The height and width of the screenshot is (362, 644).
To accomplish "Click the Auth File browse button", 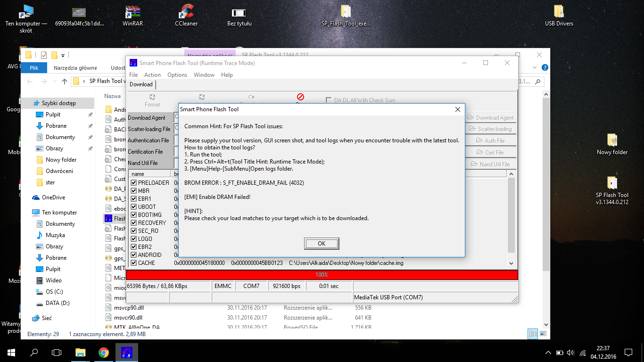I will click(490, 140).
